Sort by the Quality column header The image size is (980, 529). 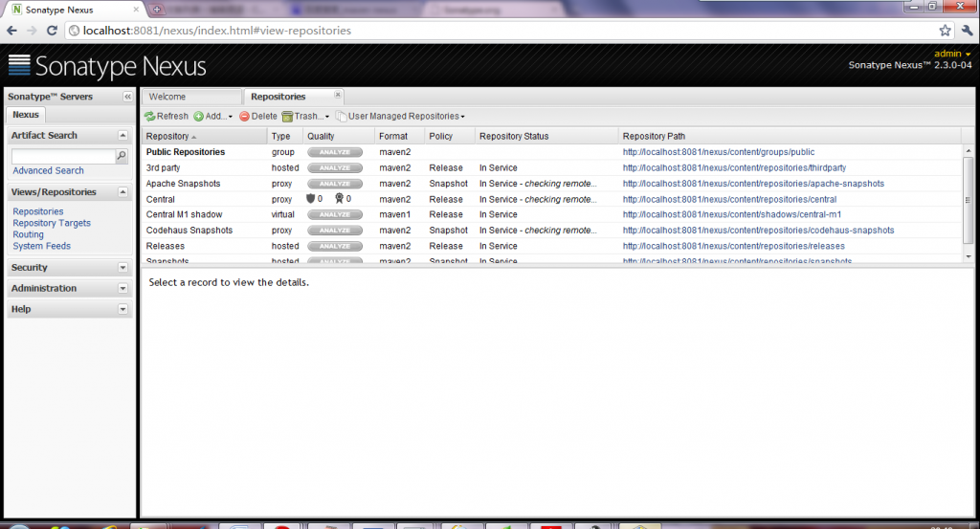point(339,136)
